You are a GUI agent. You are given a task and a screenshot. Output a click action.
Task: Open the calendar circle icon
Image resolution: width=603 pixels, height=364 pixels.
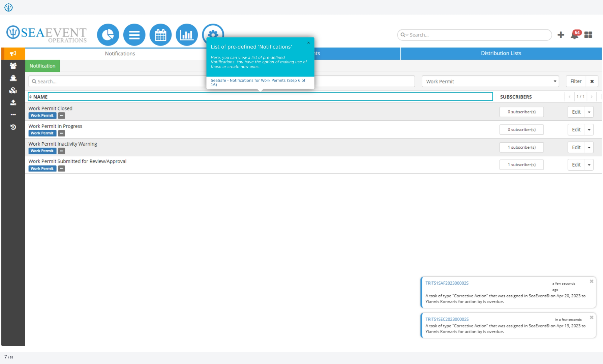160,35
